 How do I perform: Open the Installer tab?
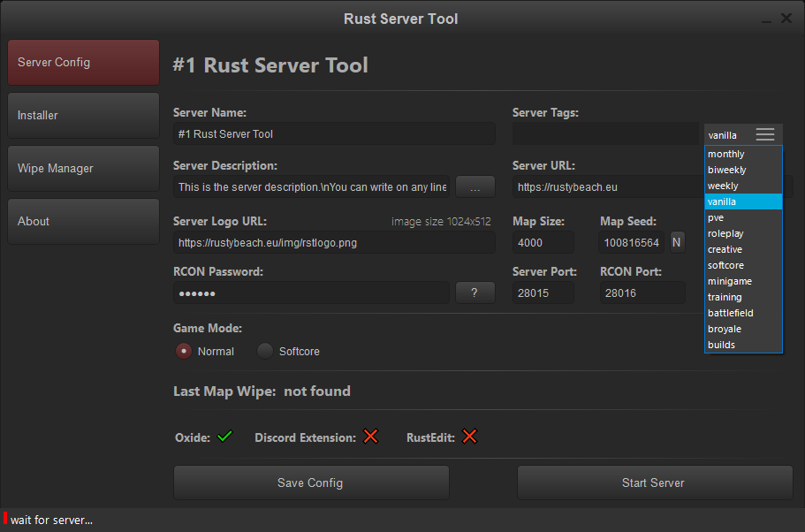pyautogui.click(x=83, y=116)
